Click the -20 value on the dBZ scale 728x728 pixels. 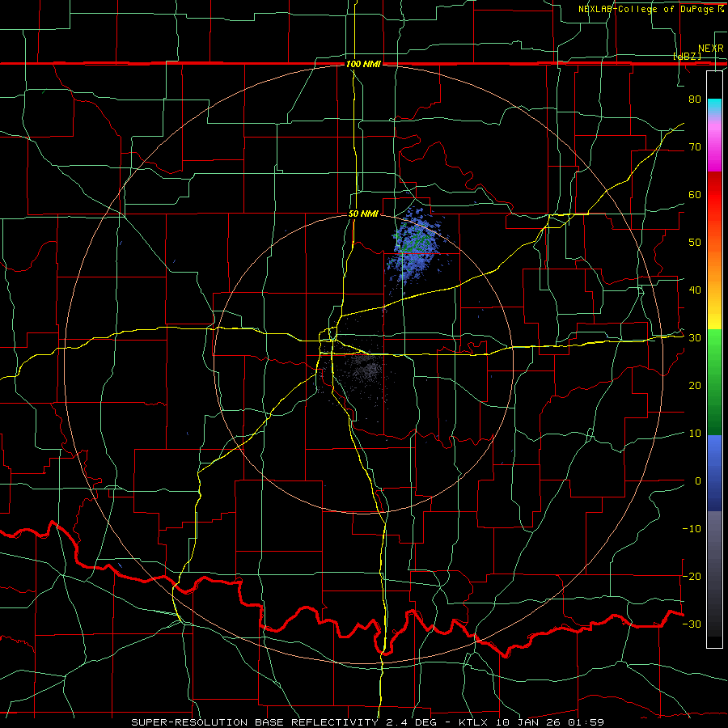pos(692,576)
